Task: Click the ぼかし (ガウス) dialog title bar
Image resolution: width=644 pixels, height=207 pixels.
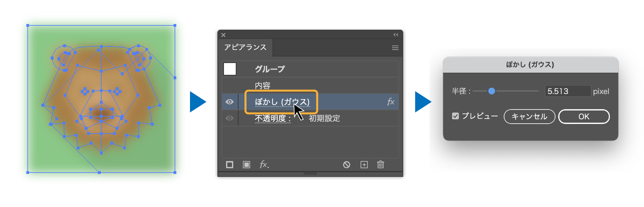Action: pos(530,65)
